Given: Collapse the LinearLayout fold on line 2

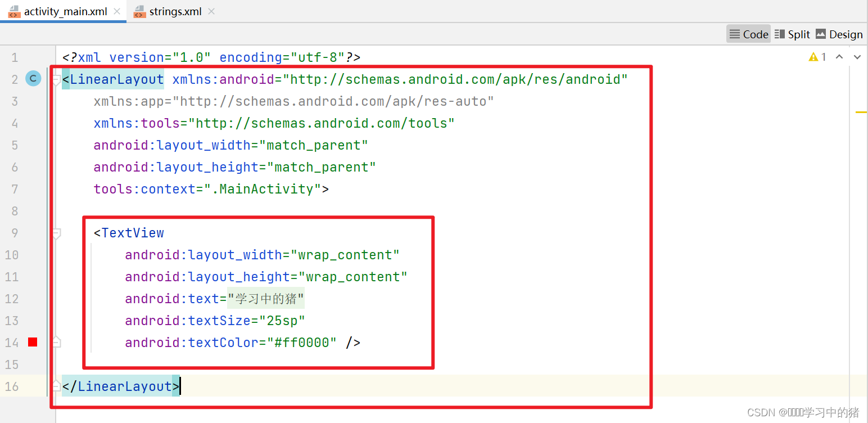Looking at the screenshot, I should (x=56, y=80).
